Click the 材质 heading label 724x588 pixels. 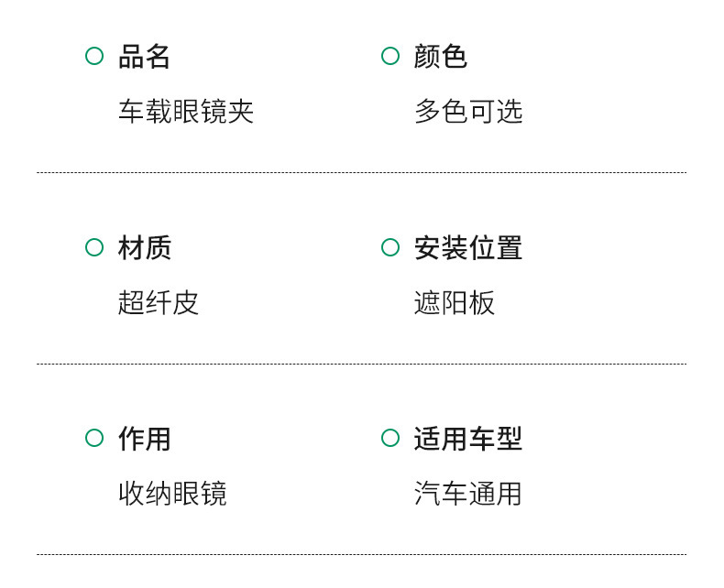[x=145, y=248]
